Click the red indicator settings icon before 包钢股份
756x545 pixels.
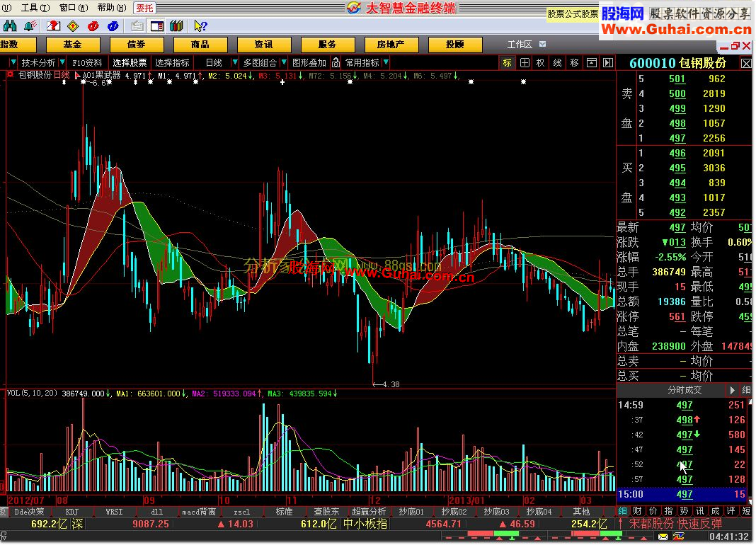tap(10, 75)
